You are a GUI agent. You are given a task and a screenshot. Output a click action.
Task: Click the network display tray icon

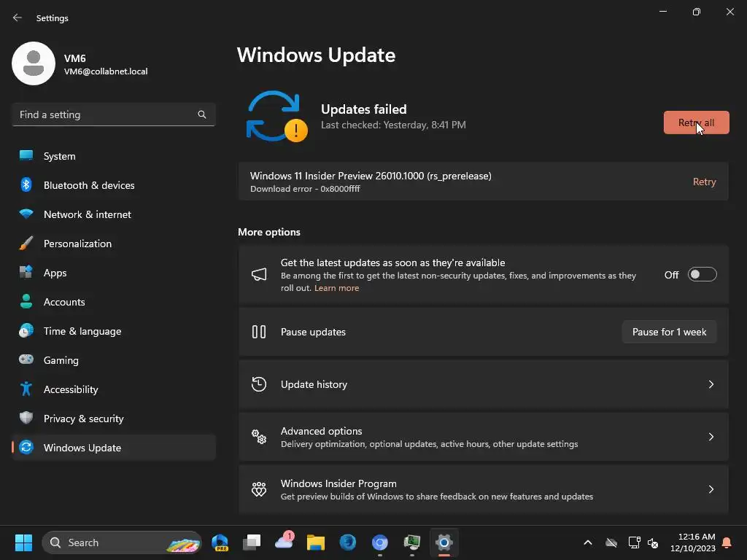point(634,542)
